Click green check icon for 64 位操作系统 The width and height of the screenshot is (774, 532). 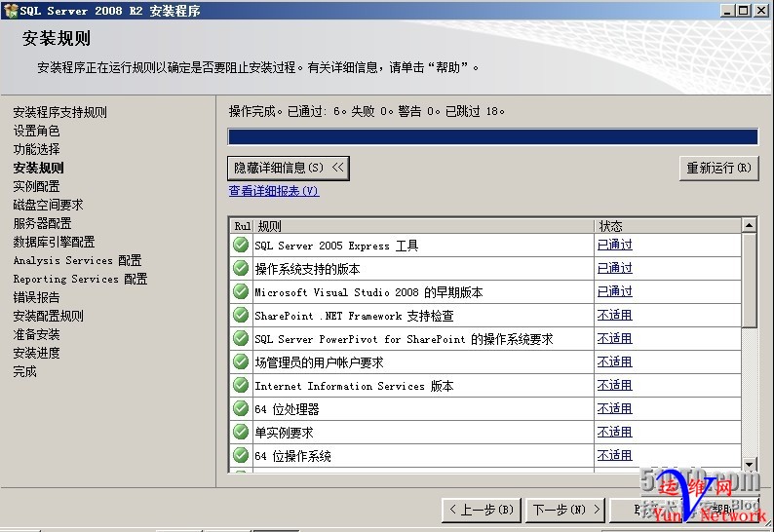pyautogui.click(x=241, y=455)
